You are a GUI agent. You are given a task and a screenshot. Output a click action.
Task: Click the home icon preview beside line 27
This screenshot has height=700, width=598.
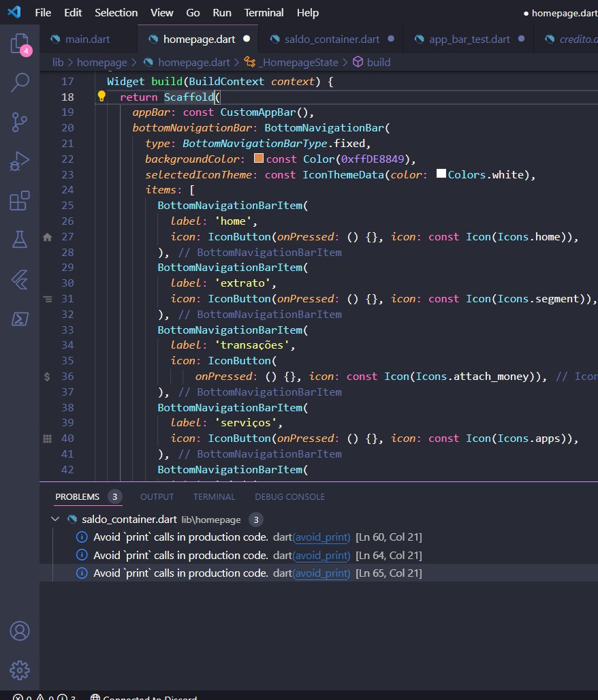coord(48,237)
